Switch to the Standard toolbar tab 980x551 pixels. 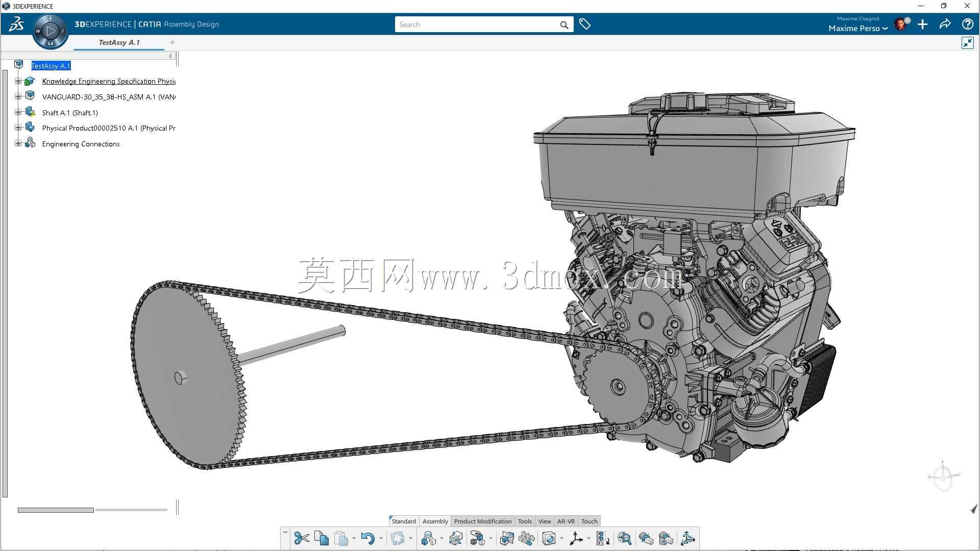(x=403, y=521)
